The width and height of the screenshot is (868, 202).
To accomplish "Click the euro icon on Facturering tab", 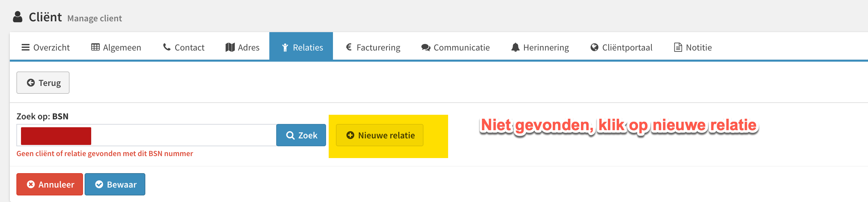I will coord(349,47).
